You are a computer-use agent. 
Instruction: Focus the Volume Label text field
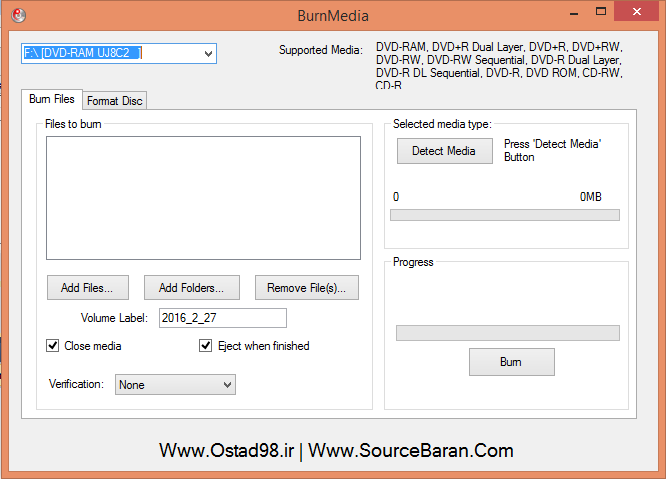pos(222,318)
